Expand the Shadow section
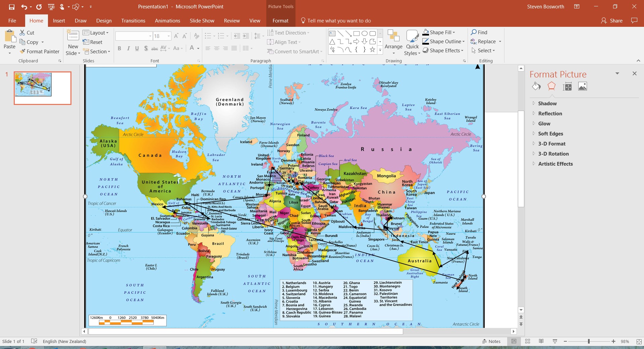 [x=547, y=104]
